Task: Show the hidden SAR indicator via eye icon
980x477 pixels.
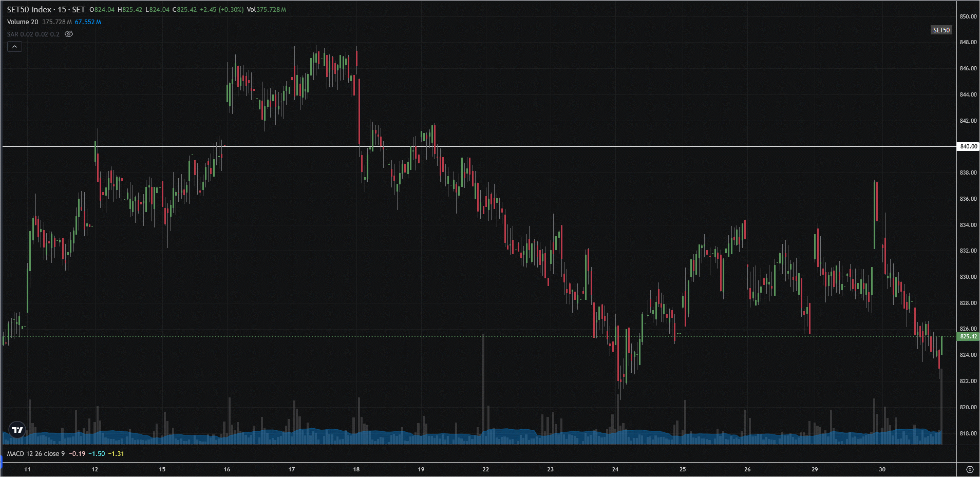Action: coord(69,34)
